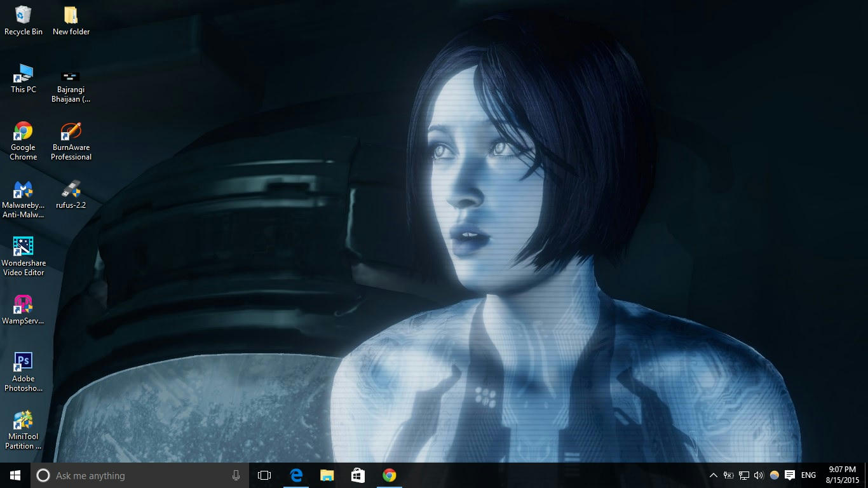The width and height of the screenshot is (868, 488).
Task: Open the Windows Store taskbar icon
Action: pos(358,475)
